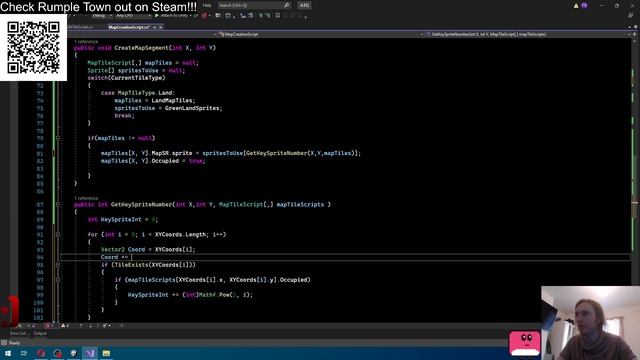This screenshot has width=640, height=360.
Task: Click the 'Vector2 Coord = XYCoords[i];' line
Action: (x=148, y=249)
